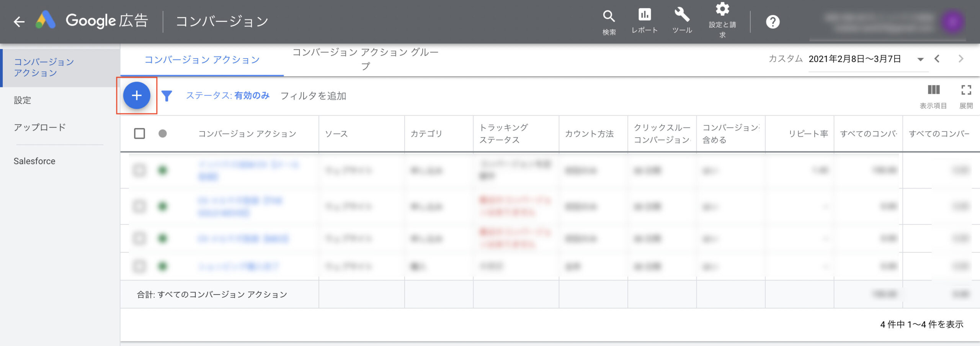Click the status 有効のみ filter chip
This screenshot has height=346, width=980.
tap(228, 95)
